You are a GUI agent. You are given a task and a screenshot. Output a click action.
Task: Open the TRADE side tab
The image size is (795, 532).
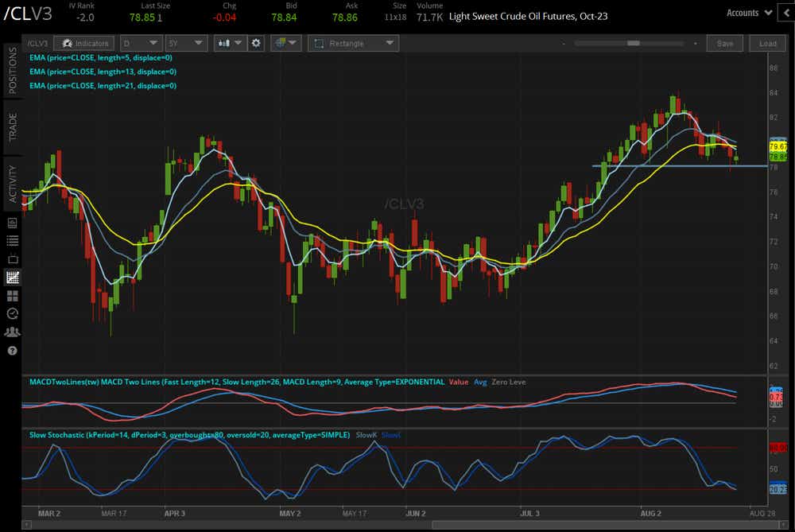13,126
